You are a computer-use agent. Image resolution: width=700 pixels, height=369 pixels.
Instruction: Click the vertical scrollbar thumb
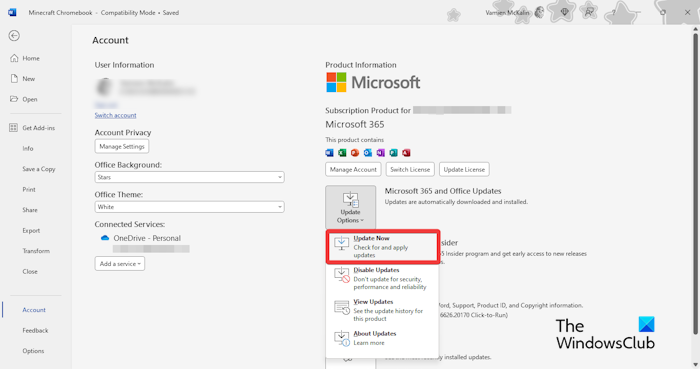click(695, 183)
